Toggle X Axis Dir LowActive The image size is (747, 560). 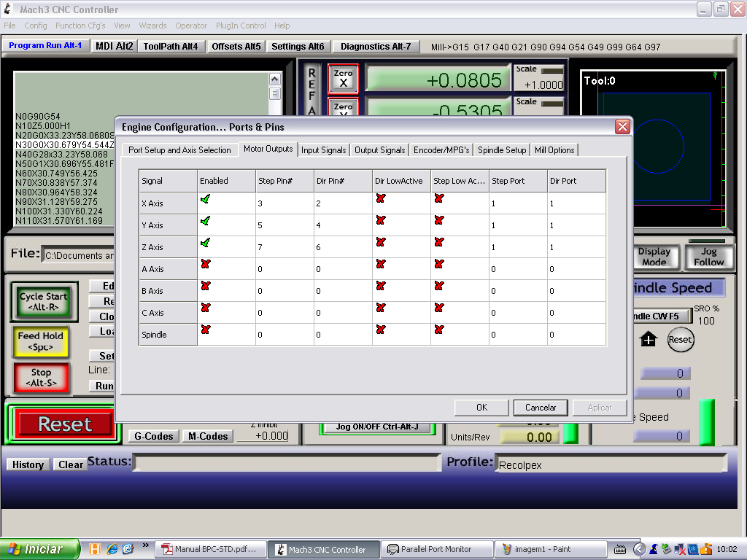tap(381, 198)
